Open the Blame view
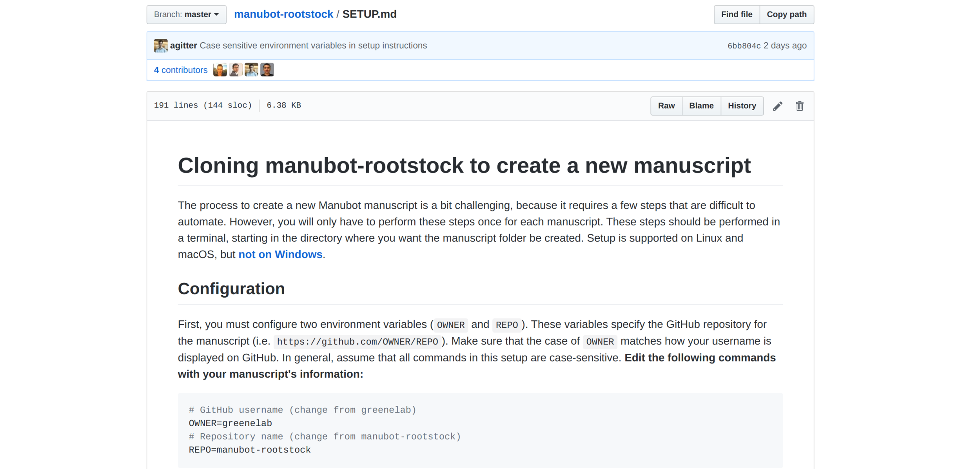This screenshot has width=980, height=469. tap(701, 106)
